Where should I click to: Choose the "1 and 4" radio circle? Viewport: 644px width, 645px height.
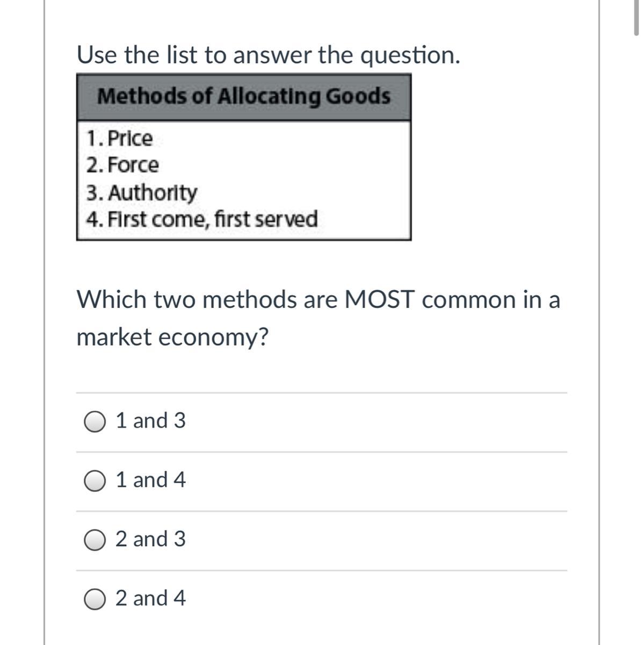pos(95,481)
